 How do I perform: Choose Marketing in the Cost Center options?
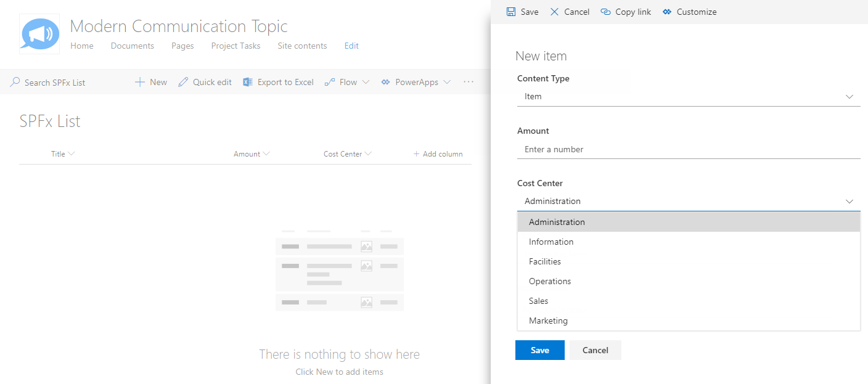click(x=548, y=321)
